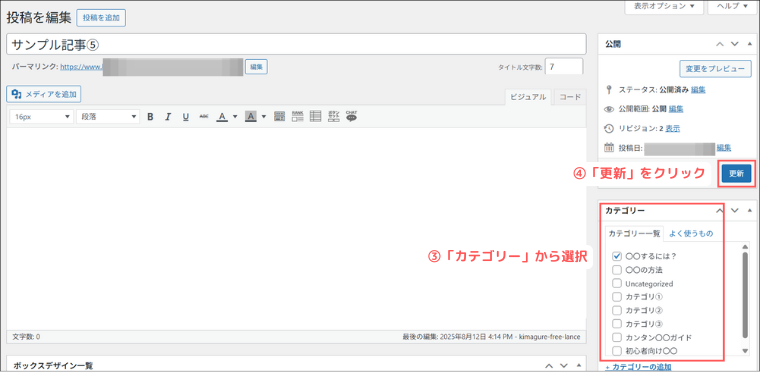Click the clock icon beside リビジョン
The width and height of the screenshot is (760, 376).
(609, 128)
